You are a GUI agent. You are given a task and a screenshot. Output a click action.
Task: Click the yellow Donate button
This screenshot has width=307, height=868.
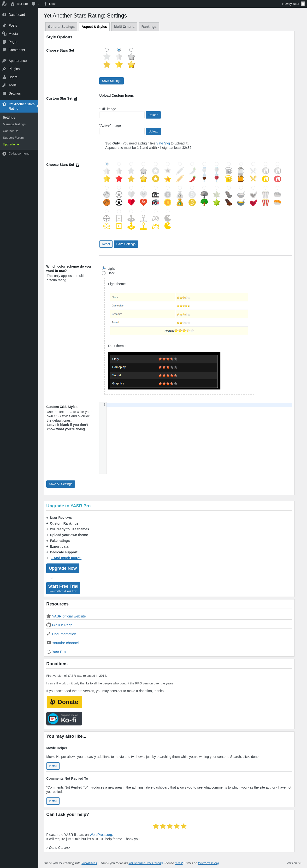coord(64,702)
